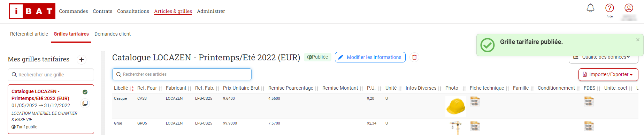Click the iBAT logo
The width and height of the screenshot is (644, 135).
(32, 11)
